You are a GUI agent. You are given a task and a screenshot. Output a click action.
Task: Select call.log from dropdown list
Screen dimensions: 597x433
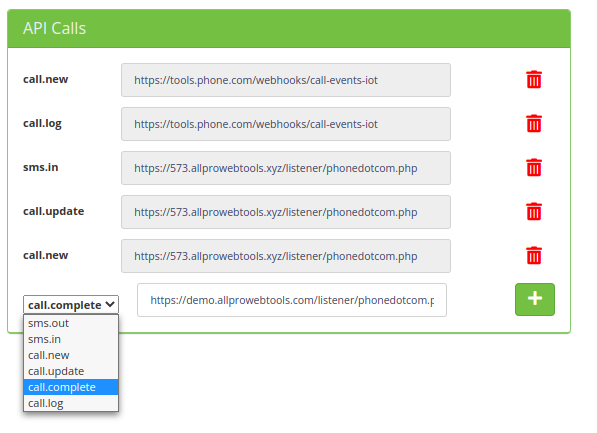71,403
